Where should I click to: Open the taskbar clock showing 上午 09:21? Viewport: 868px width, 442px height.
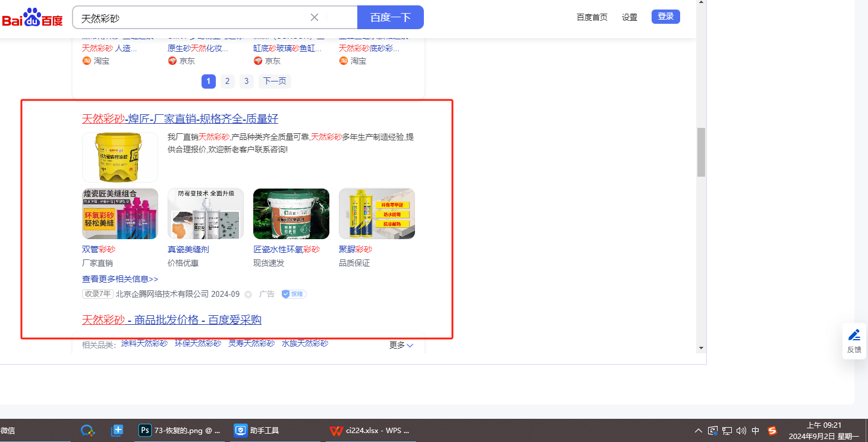823,431
